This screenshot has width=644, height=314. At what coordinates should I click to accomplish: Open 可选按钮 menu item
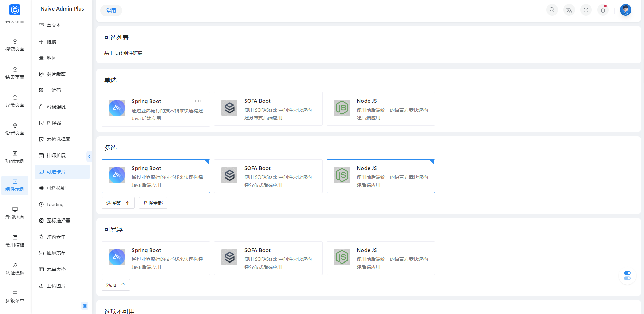click(x=62, y=188)
